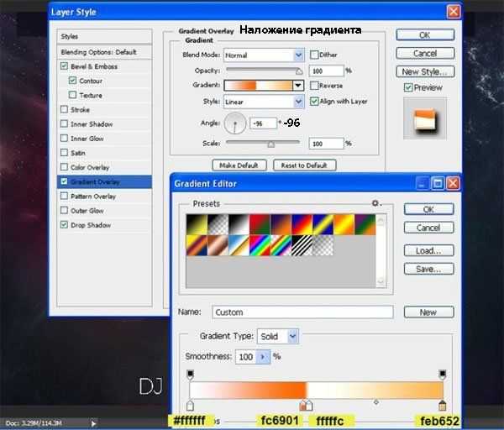Select the left opacity stop on gradient bar
The height and width of the screenshot is (430, 504).
click(x=191, y=375)
